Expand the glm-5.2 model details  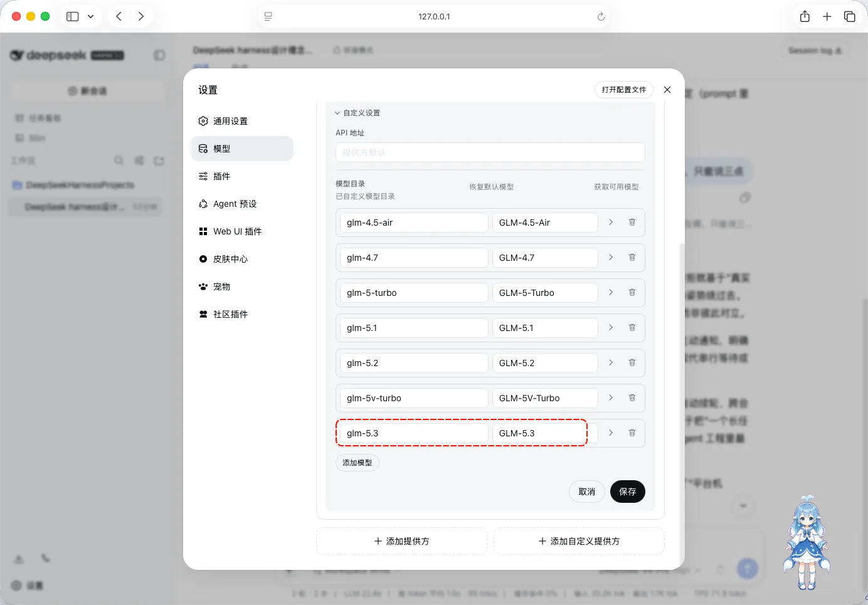611,363
